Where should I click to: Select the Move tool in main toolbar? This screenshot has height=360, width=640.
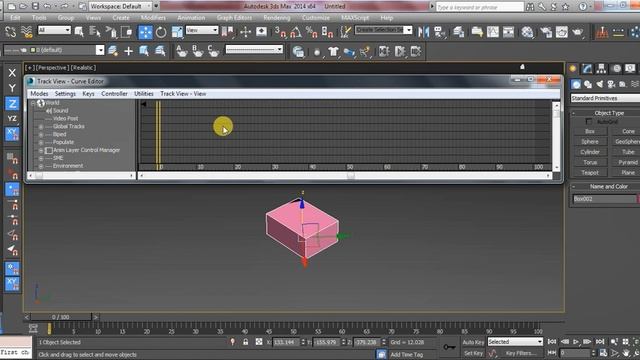pyautogui.click(x=145, y=32)
